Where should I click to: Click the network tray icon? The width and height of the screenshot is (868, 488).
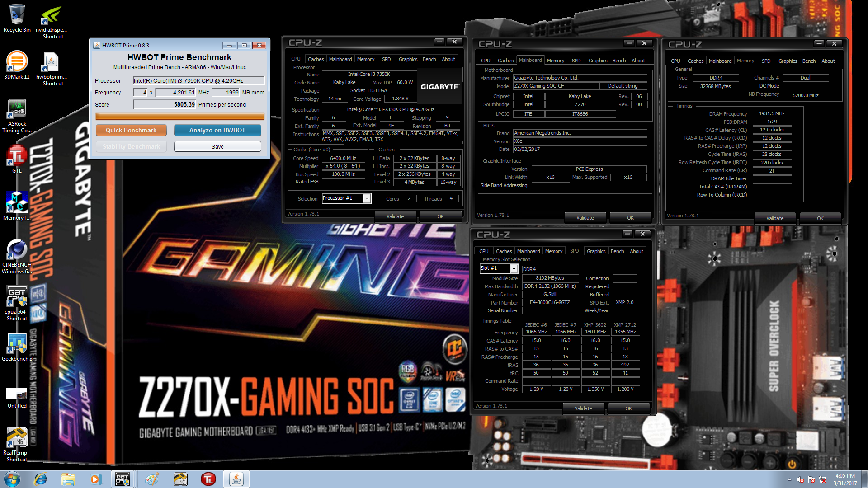[822, 479]
